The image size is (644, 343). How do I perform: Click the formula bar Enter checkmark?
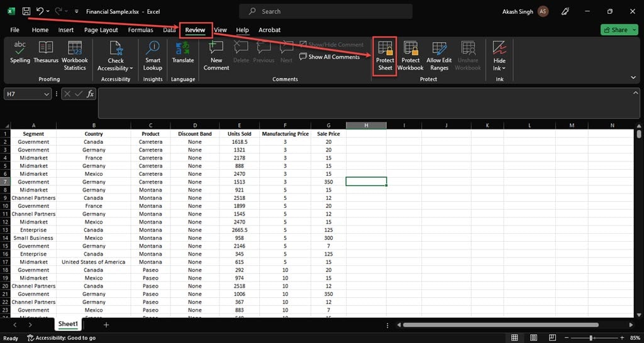click(79, 94)
